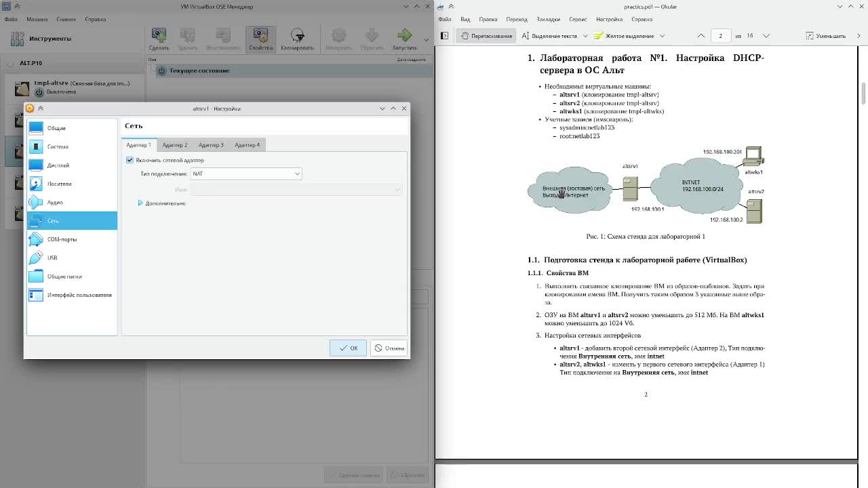This screenshot has height=488, width=868.
Task: Toggle Включить сетевой адаптер checkbox
Action: [130, 160]
